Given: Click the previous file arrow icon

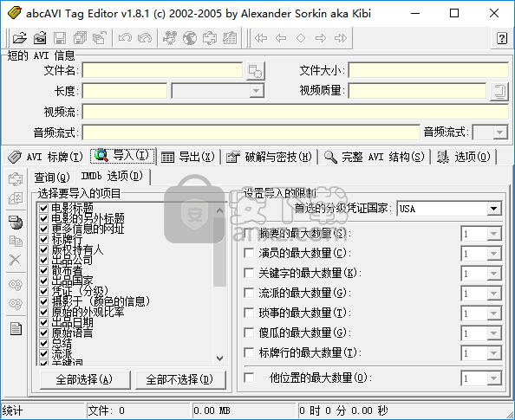Looking at the screenshot, I should [281, 38].
